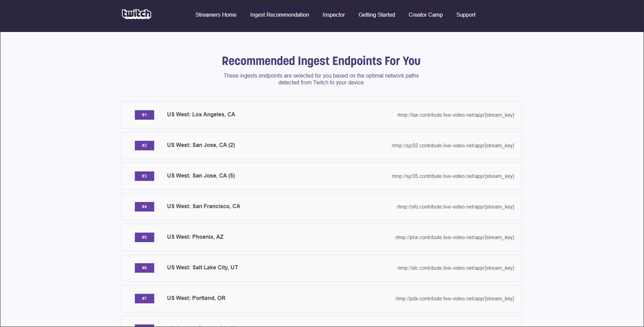Open the Support page
644x327 pixels.
coord(466,15)
